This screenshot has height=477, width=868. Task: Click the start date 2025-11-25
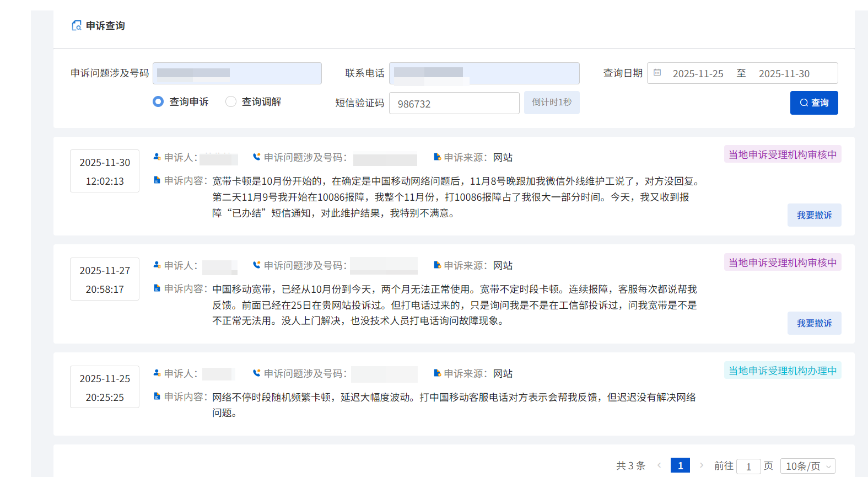[698, 73]
